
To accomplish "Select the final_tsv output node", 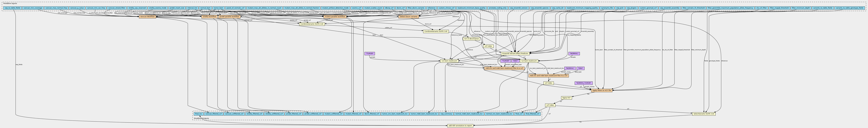I will click(198, 114).
